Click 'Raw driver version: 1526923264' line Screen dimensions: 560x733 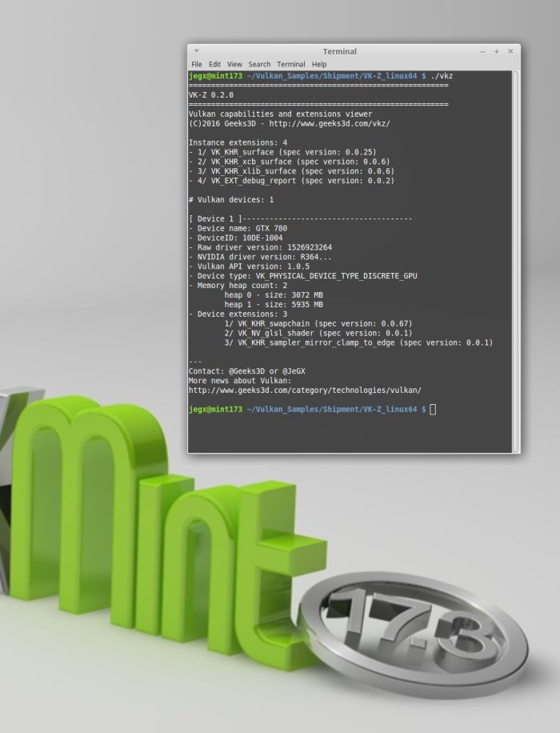pos(260,247)
